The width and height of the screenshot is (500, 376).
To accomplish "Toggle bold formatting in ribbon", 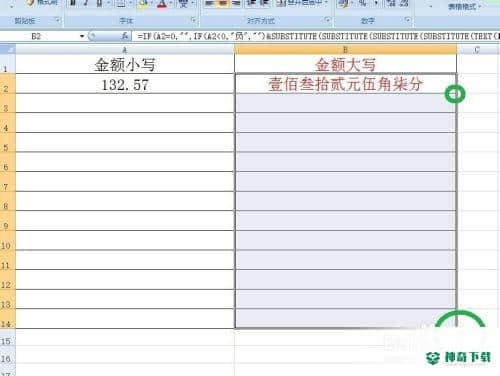I will coord(72,3).
